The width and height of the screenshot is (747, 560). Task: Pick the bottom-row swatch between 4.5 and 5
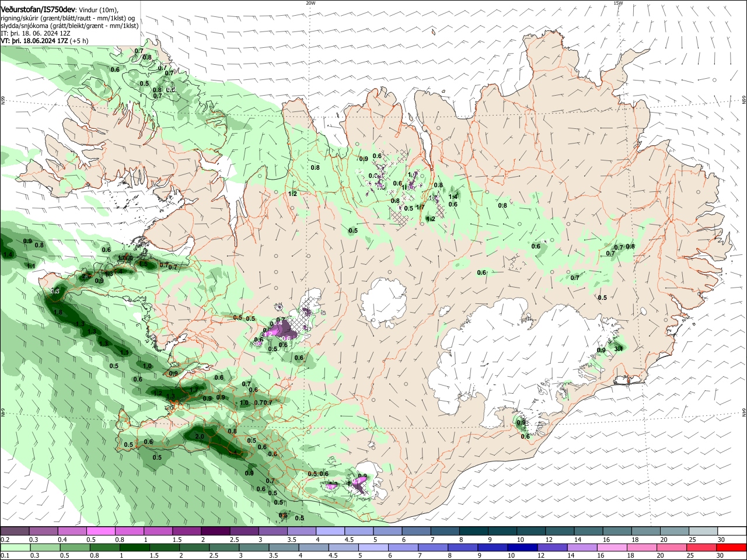343,547
